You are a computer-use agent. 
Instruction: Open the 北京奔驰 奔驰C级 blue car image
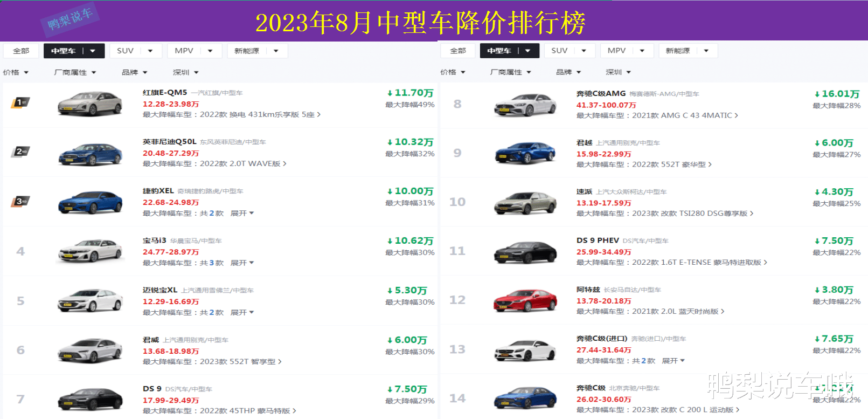click(x=525, y=399)
